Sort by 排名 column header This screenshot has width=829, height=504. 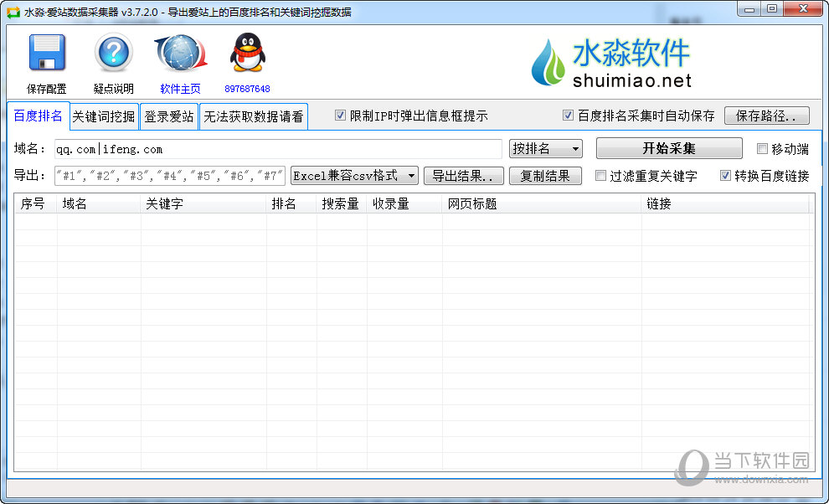pos(291,204)
